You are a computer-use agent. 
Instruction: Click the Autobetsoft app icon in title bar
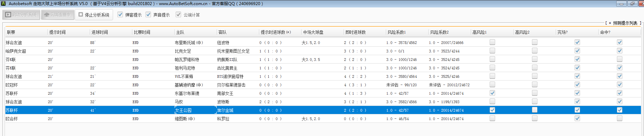click(x=3, y=3)
